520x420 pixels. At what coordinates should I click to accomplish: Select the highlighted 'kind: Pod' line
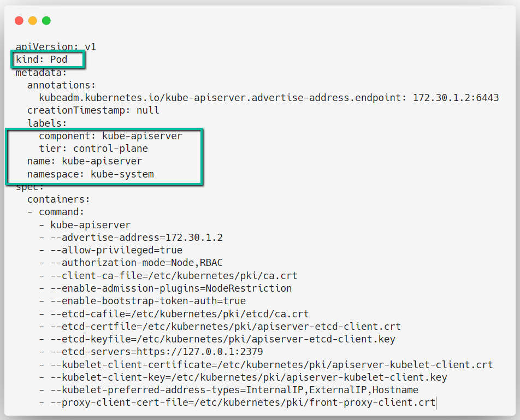pyautogui.click(x=48, y=60)
